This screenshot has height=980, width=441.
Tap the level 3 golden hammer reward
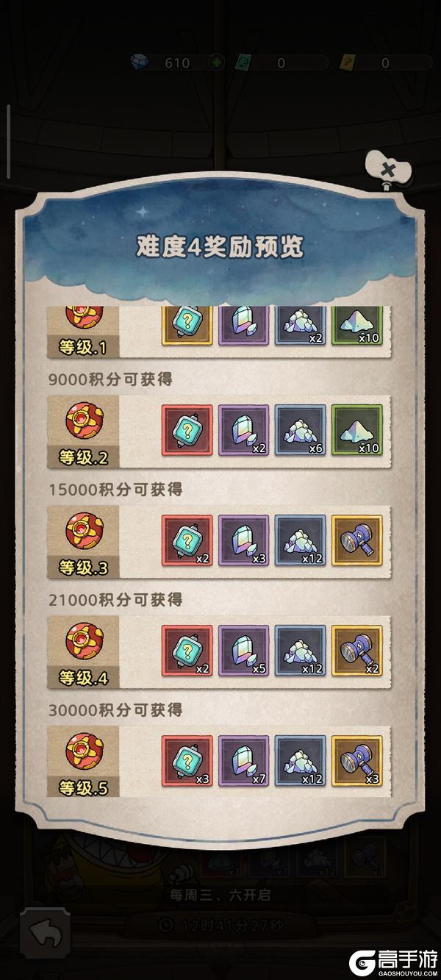[x=357, y=540]
